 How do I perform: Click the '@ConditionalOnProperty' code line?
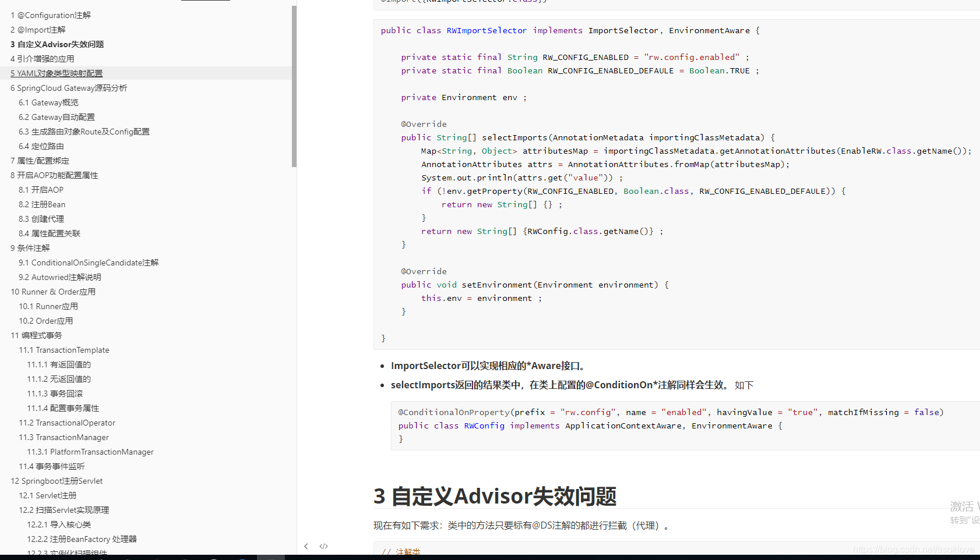[x=671, y=412]
